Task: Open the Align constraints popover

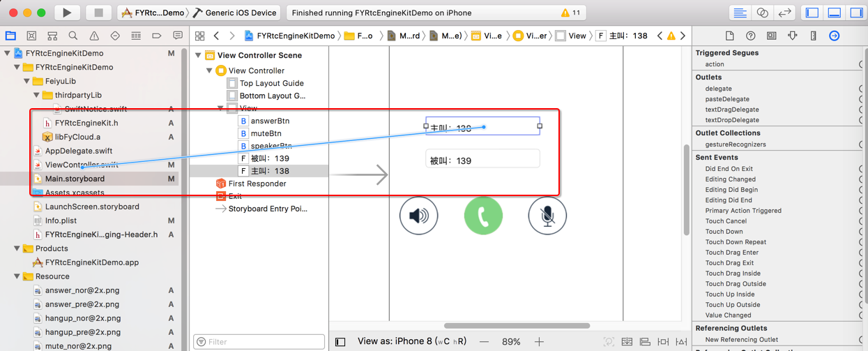Action: click(x=645, y=342)
